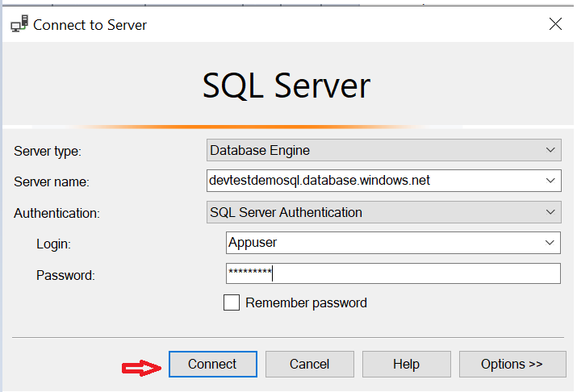Open the Authentication dropdown chevron
The width and height of the screenshot is (577, 392).
pos(550,212)
